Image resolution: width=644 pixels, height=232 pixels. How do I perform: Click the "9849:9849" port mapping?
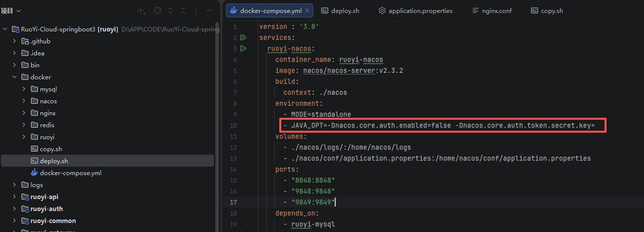coord(313,202)
